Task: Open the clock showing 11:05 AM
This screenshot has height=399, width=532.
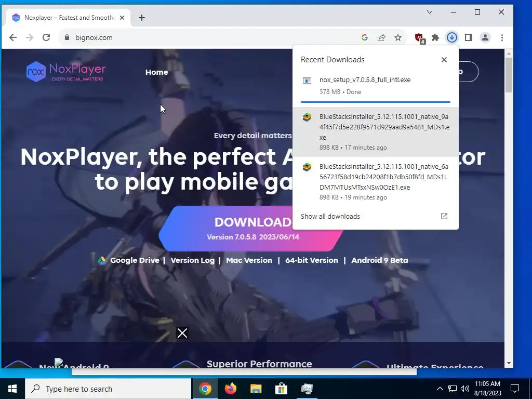Action: coord(488,389)
